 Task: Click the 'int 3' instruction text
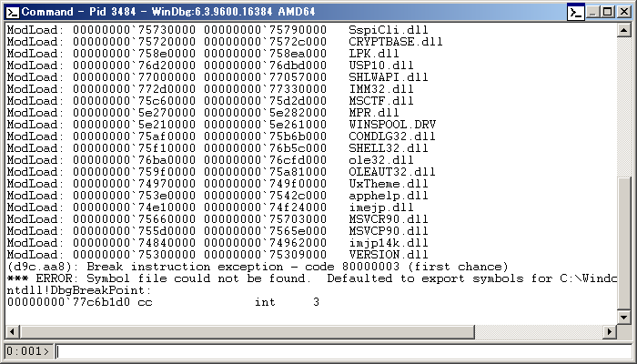click(x=287, y=302)
